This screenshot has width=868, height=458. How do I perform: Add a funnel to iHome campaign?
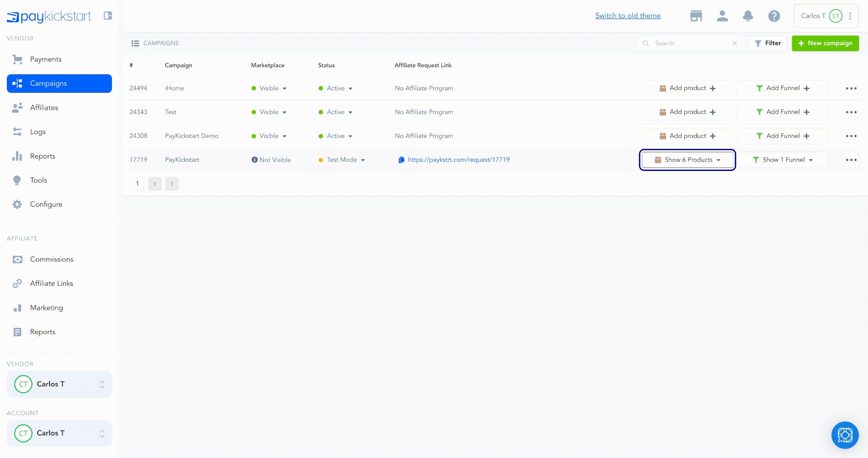point(783,88)
